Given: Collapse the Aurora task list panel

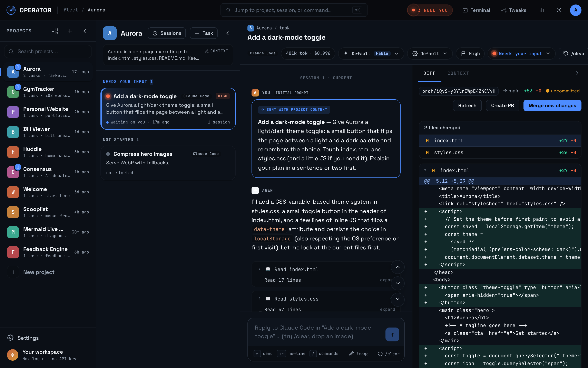Looking at the screenshot, I should pyautogui.click(x=227, y=33).
